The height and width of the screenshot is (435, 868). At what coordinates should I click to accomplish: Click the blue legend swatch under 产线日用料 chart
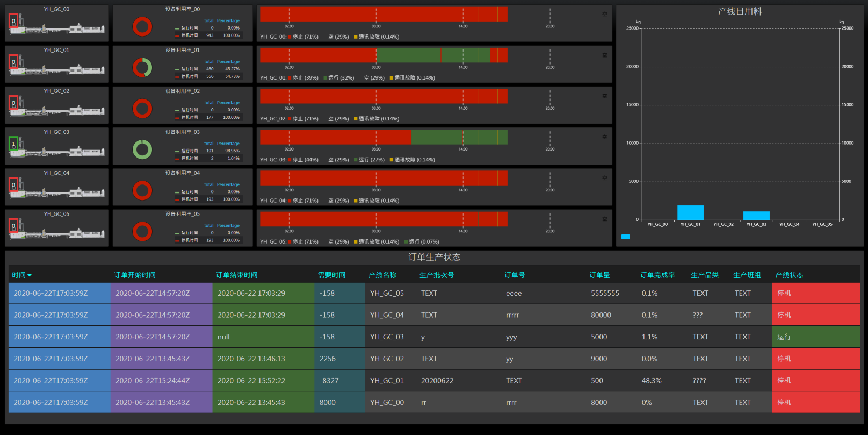click(x=625, y=237)
